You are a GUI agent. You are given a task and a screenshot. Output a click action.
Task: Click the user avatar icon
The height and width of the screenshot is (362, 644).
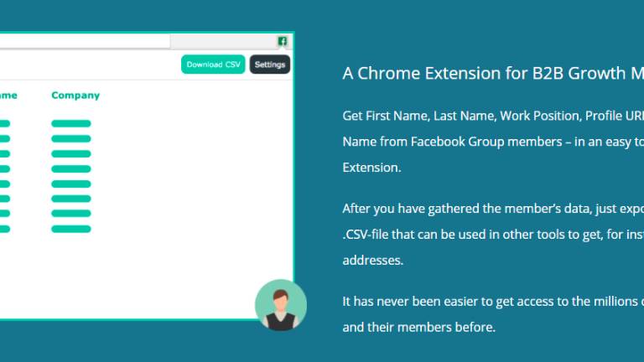click(280, 305)
